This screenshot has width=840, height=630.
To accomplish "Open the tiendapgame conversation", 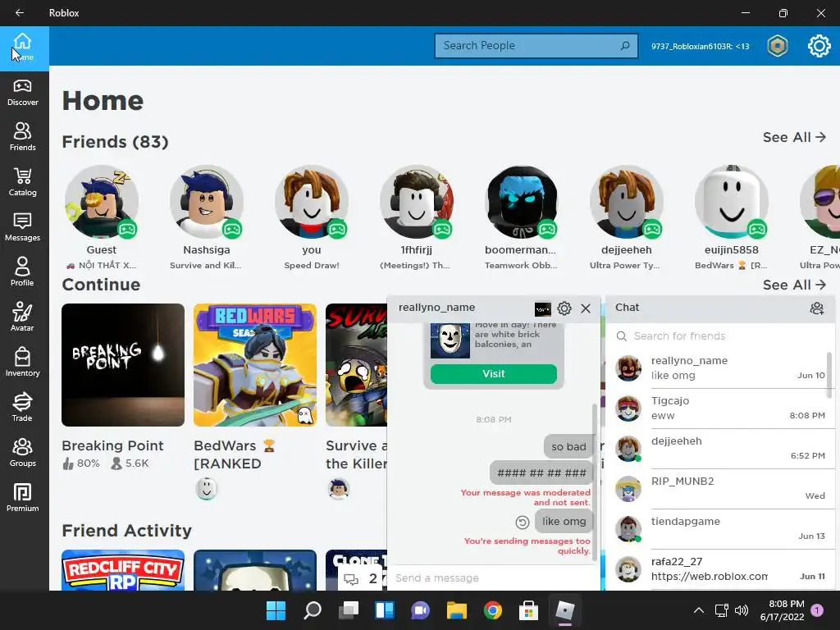I will pos(720,529).
